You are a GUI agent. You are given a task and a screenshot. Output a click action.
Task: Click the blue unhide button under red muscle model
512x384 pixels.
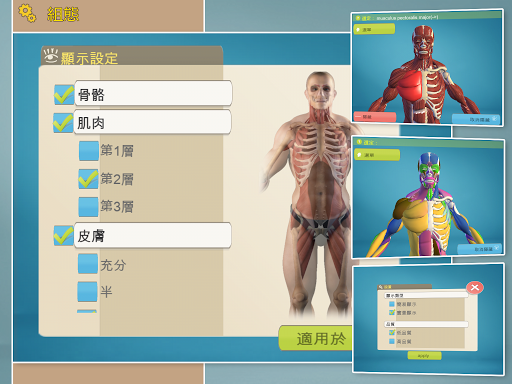[x=477, y=119]
